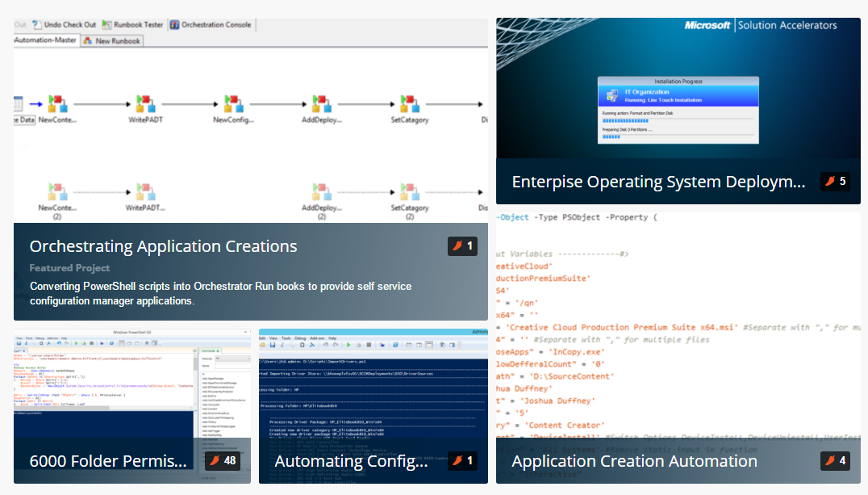
Task: Select the Automation-Master tab in screenshot
Action: click(46, 40)
